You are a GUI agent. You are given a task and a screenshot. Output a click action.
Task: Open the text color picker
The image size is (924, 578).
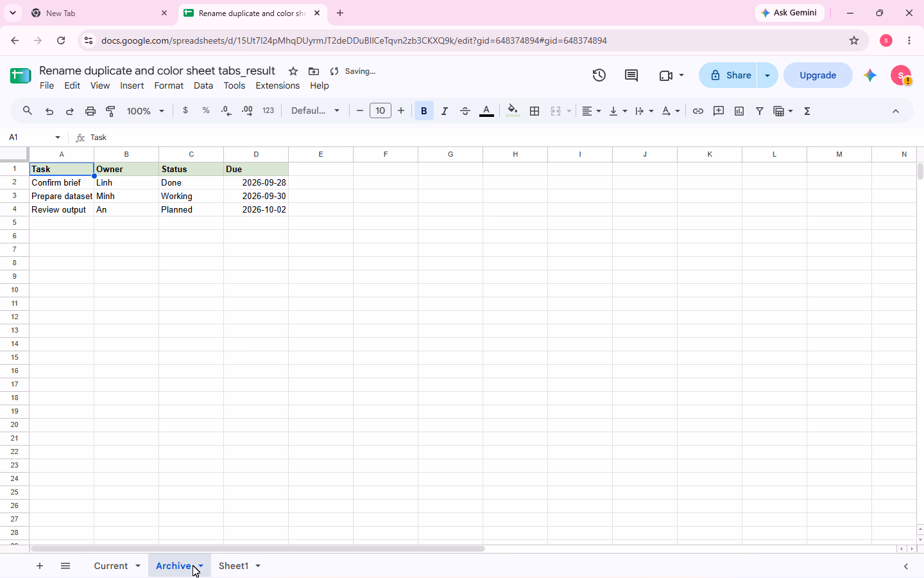(487, 111)
